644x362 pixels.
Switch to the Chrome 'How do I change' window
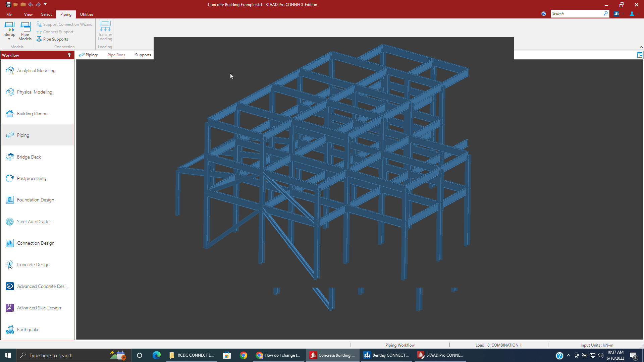[x=278, y=355]
